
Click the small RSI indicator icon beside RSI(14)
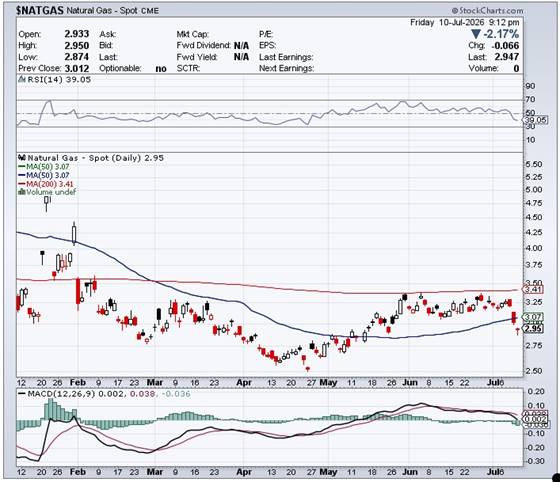click(x=22, y=79)
